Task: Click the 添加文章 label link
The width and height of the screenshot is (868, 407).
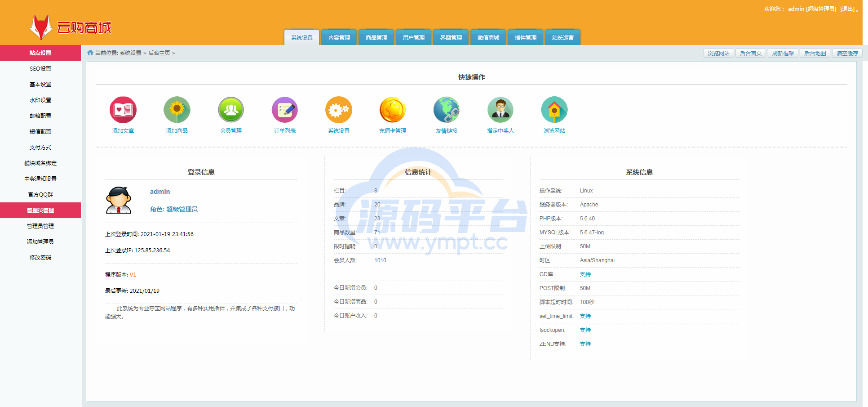Action: (x=123, y=130)
